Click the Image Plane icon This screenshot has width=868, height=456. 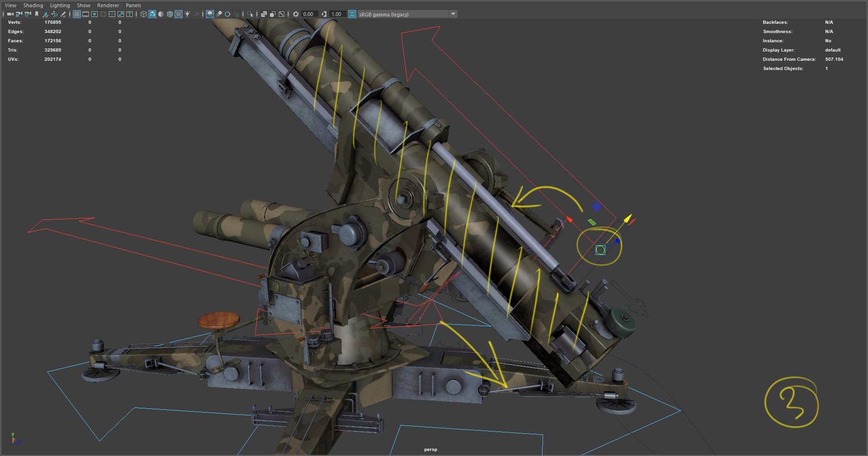click(45, 14)
